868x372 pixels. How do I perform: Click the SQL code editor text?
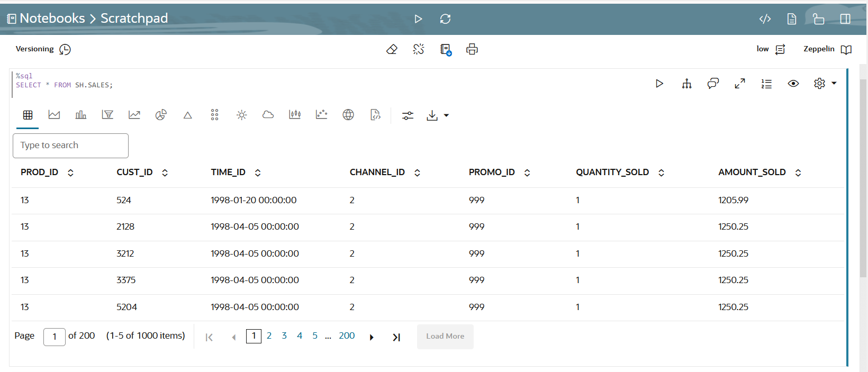click(64, 85)
